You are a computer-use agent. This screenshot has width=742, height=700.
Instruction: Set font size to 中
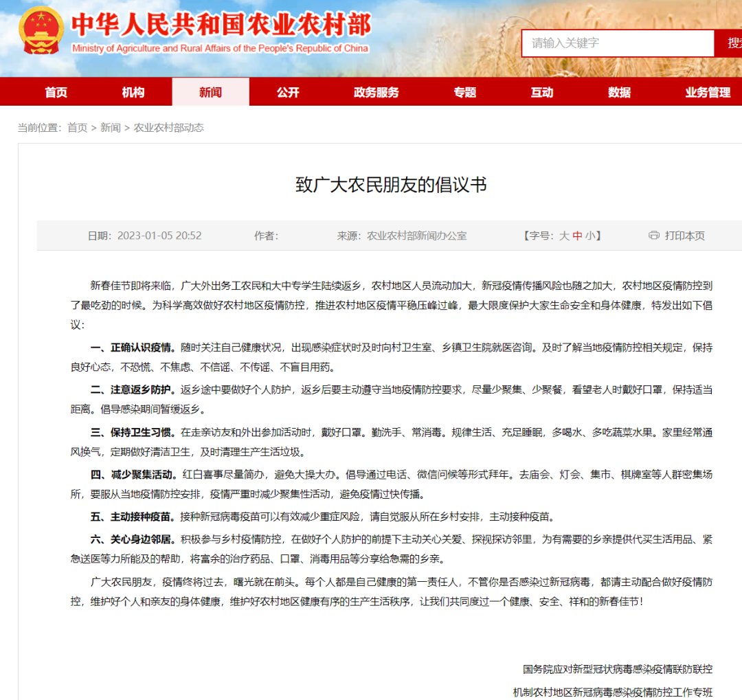pos(577,236)
